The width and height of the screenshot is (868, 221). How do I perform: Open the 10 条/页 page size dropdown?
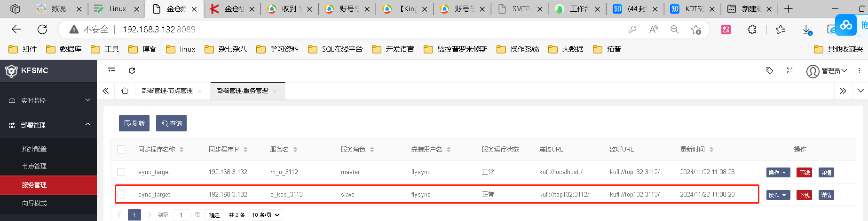266,215
